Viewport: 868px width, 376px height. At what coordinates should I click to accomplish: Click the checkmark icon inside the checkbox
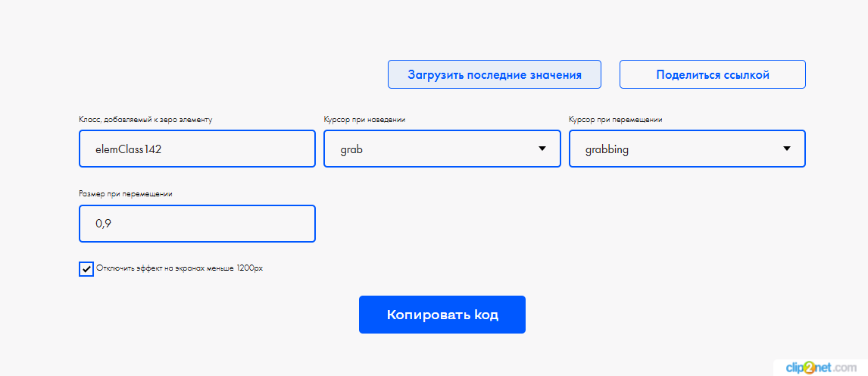click(x=86, y=269)
